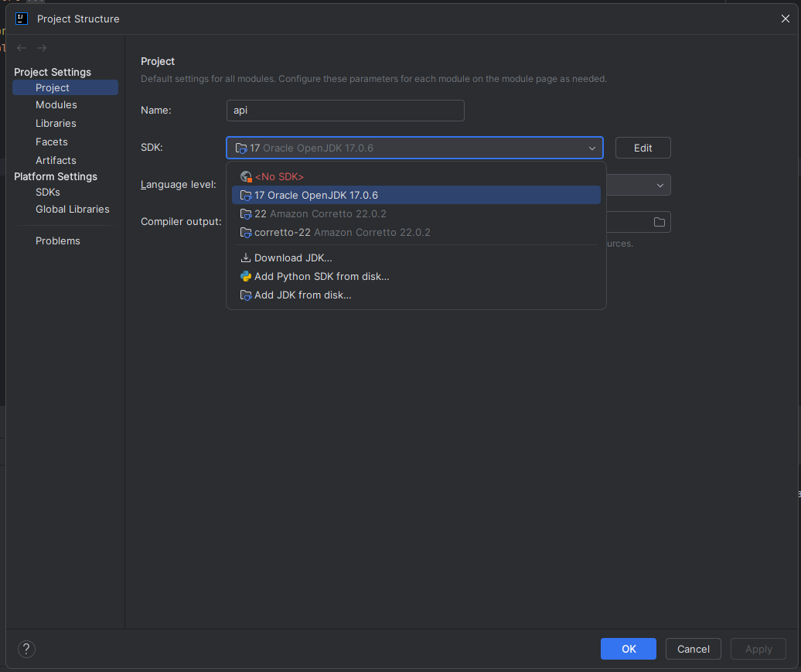Open the Language level dropdown arrow
801x672 pixels.
point(660,185)
